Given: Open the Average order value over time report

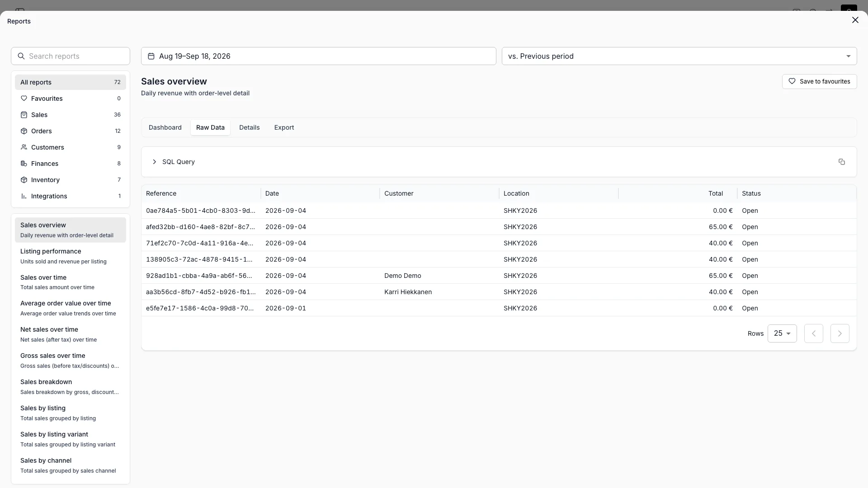Looking at the screenshot, I should tap(71, 308).
